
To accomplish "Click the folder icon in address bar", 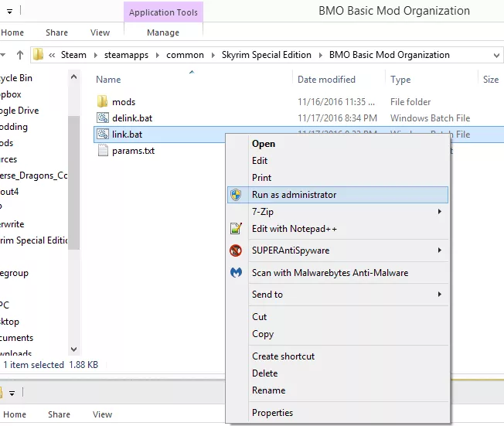I will click(38, 55).
